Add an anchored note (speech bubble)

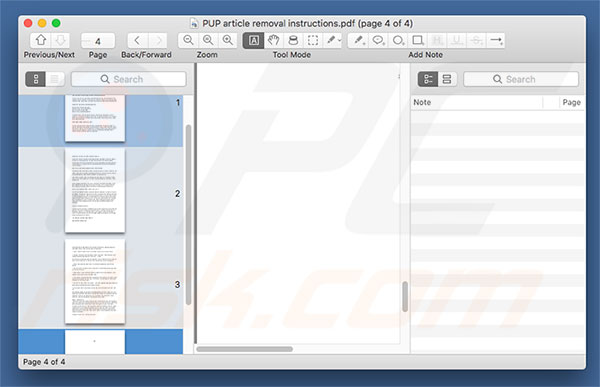coord(378,40)
